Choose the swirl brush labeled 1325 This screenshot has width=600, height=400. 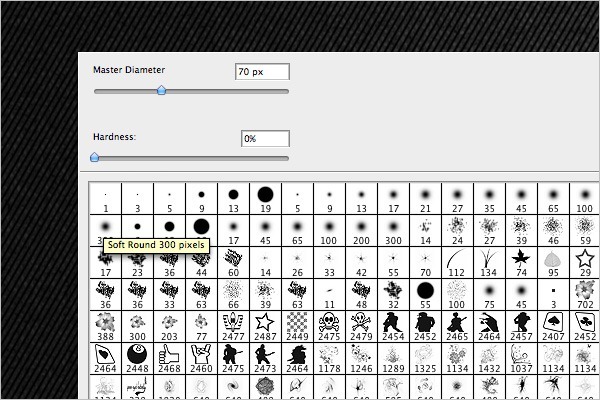(425, 359)
